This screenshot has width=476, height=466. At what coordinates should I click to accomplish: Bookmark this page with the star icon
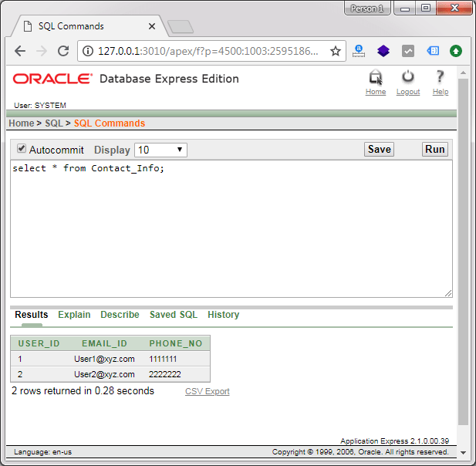[335, 51]
